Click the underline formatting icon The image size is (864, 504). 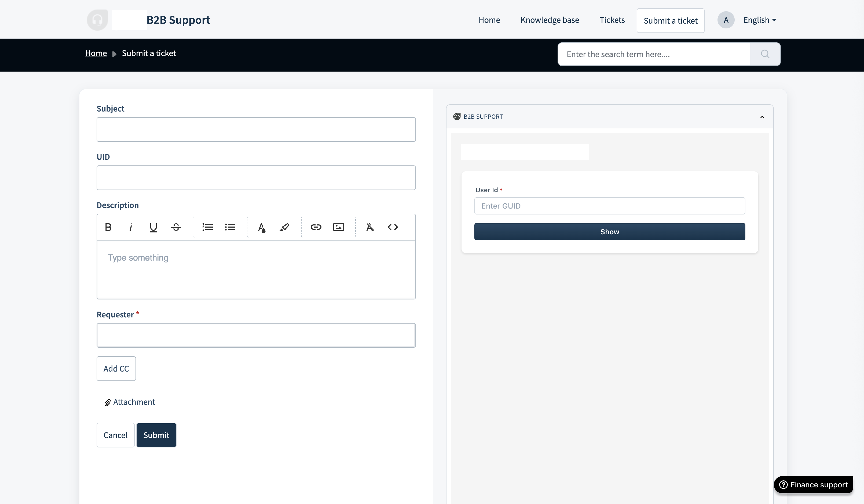point(153,227)
